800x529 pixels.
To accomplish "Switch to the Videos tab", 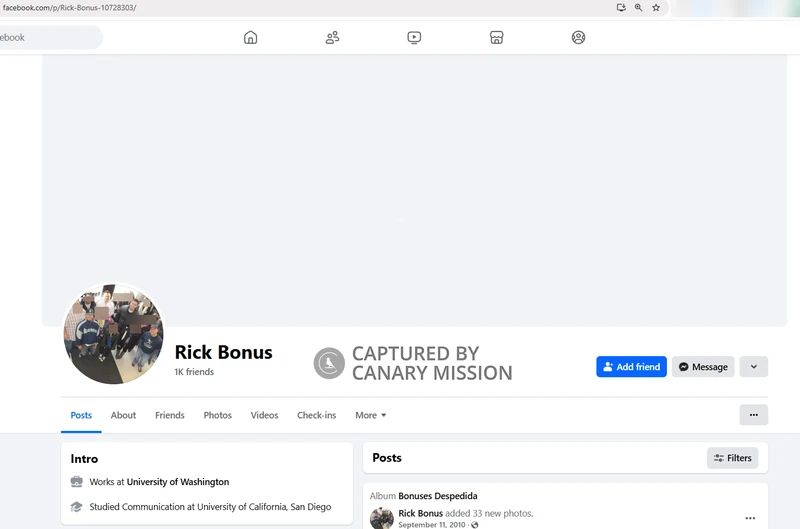I will [x=264, y=415].
